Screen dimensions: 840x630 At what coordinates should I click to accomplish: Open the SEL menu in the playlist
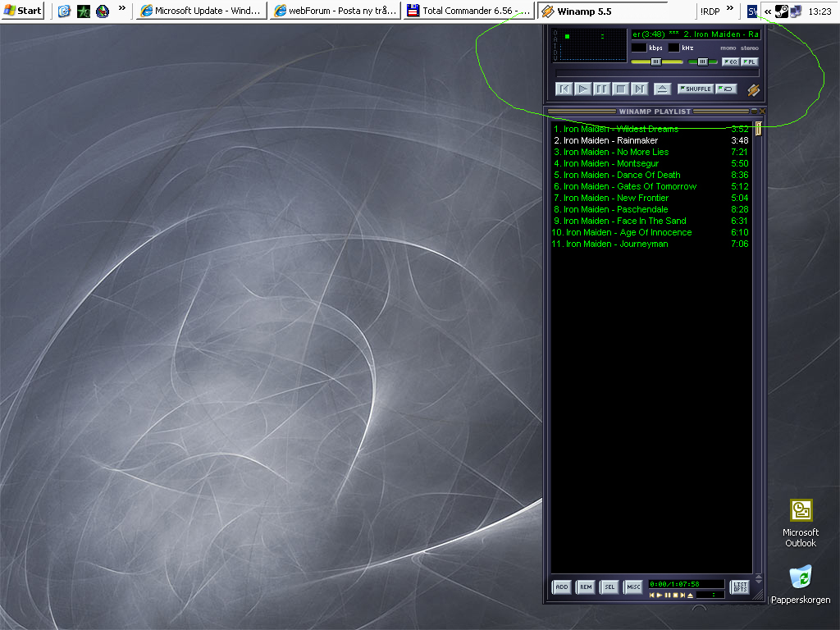[x=609, y=587]
